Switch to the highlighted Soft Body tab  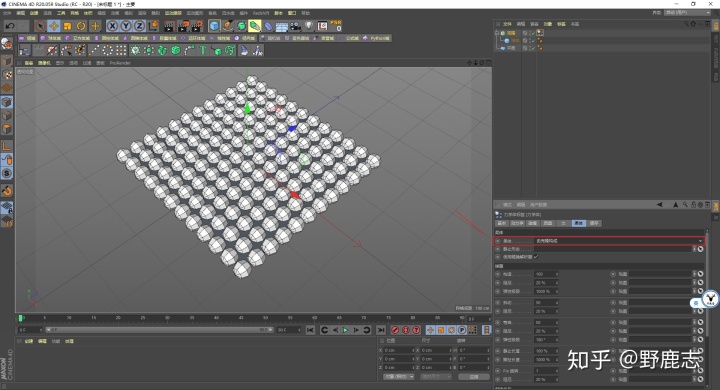click(578, 223)
